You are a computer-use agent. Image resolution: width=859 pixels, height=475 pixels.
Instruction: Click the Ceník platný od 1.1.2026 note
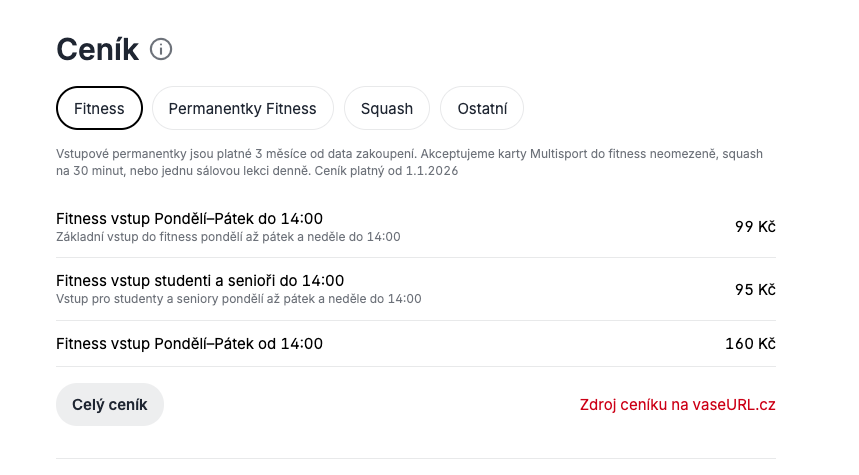(x=386, y=171)
